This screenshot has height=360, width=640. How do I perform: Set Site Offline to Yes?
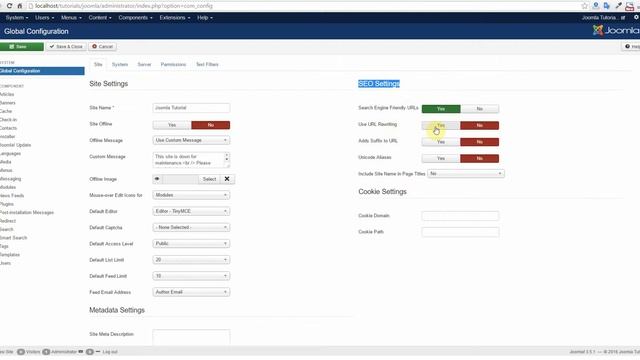(x=172, y=125)
